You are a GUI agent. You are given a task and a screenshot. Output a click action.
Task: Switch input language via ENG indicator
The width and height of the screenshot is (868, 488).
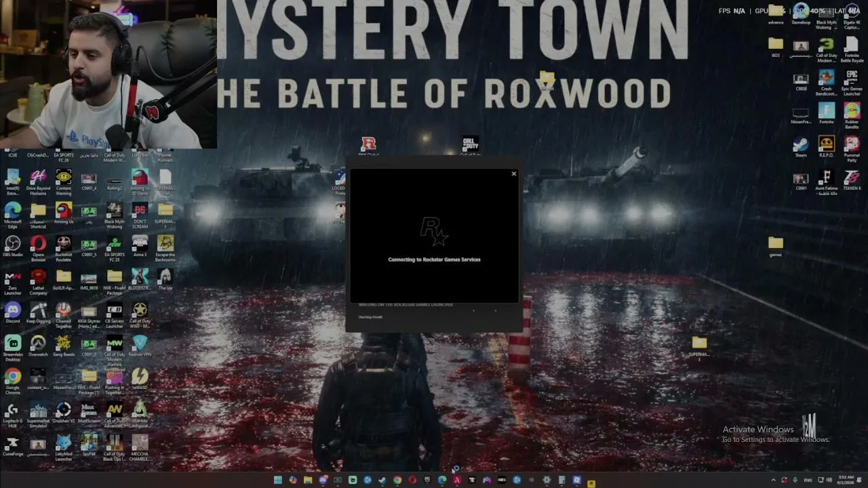[807, 481]
